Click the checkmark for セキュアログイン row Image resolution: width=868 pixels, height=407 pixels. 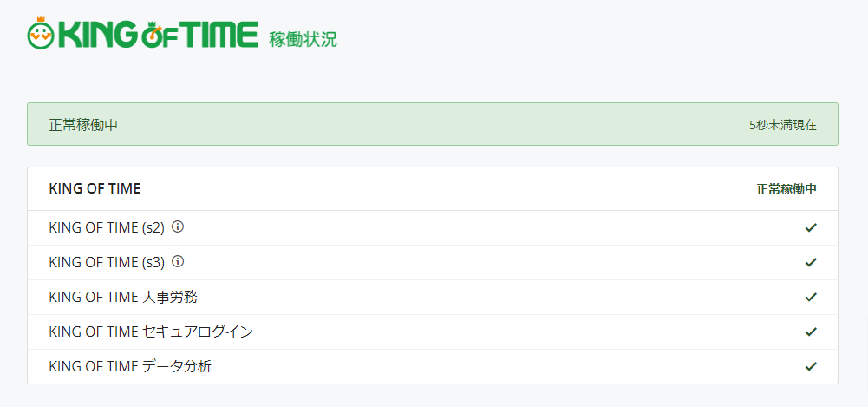click(811, 332)
